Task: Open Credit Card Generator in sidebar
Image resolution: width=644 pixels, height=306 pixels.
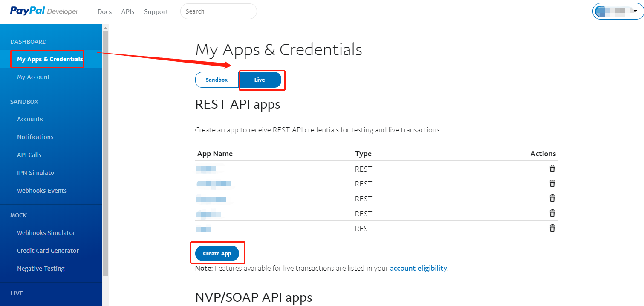Action: pos(48,251)
